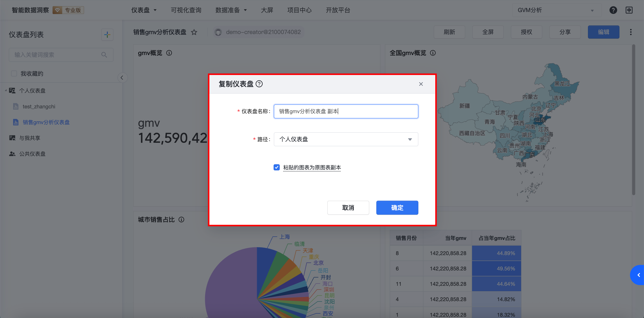Click info icon next to 城市销售占比

click(181, 220)
